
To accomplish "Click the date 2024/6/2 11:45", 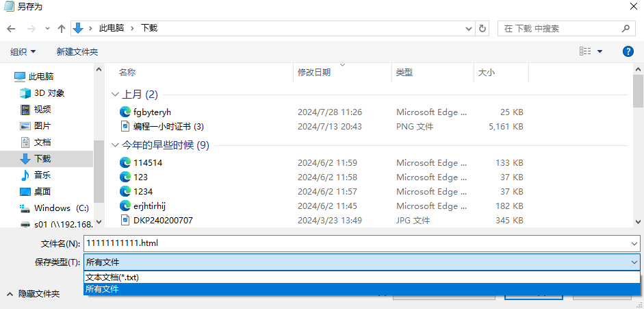I will [x=327, y=206].
